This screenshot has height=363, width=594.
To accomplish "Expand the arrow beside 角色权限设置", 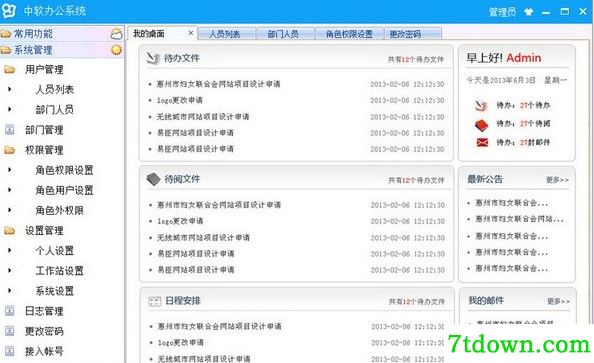I will click(9, 170).
